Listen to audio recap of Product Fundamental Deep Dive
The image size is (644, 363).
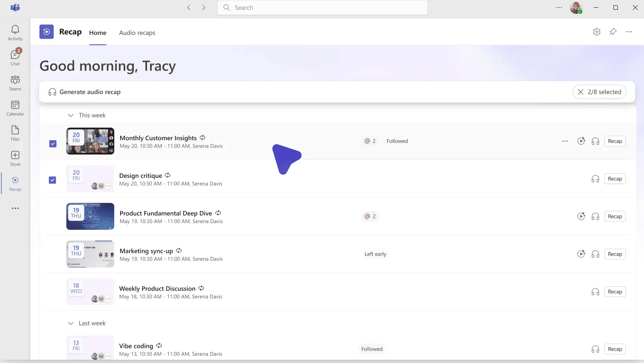tap(595, 217)
